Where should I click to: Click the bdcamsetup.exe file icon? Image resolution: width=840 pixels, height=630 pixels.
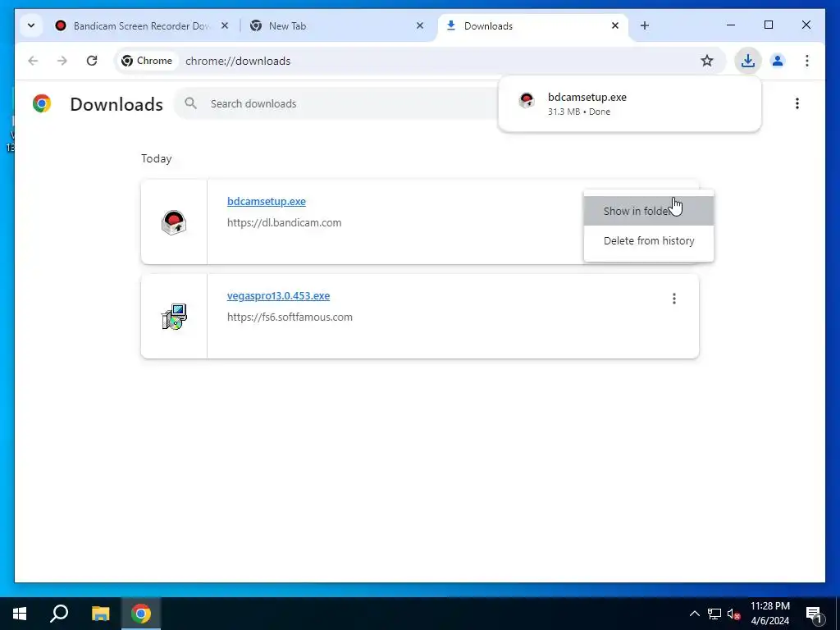pyautogui.click(x=174, y=222)
